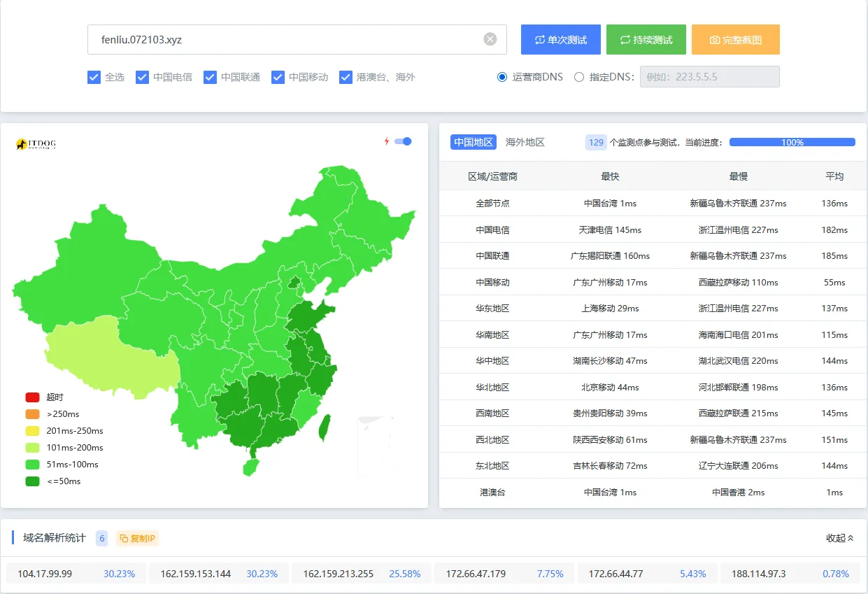
Task: Click the resolved IP count badge 6
Action: tap(101, 538)
